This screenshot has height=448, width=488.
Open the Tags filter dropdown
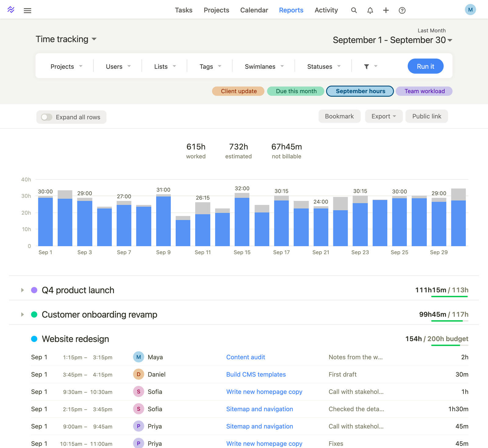[210, 66]
